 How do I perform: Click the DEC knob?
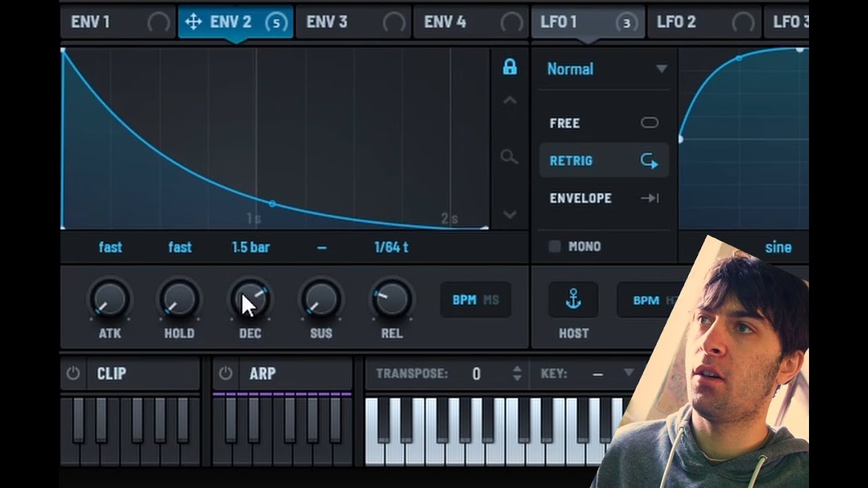pos(250,299)
